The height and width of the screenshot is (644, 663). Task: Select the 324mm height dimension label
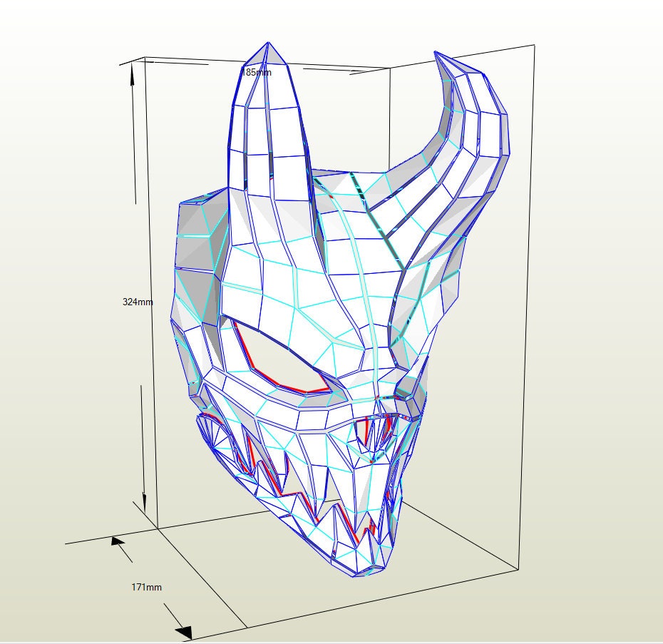[137, 302]
